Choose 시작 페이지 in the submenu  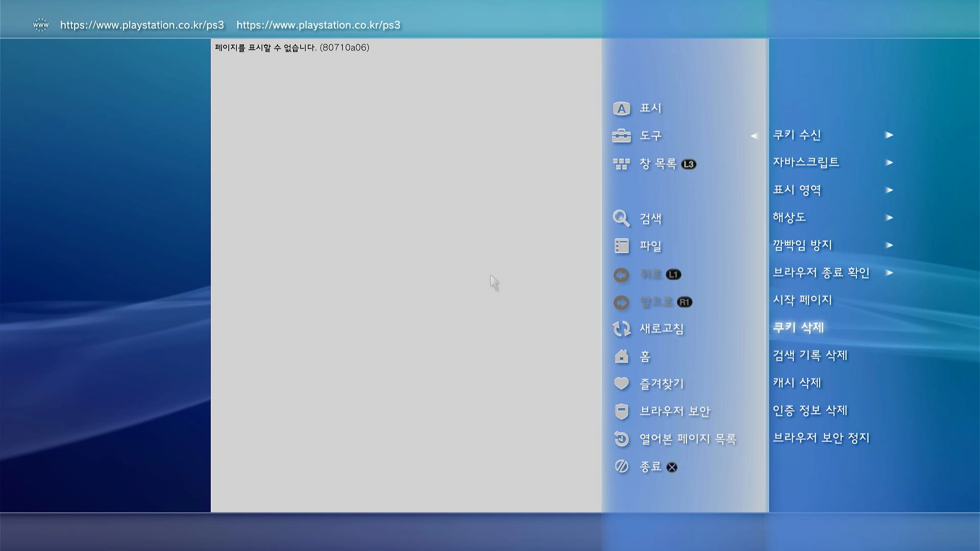pyautogui.click(x=802, y=300)
